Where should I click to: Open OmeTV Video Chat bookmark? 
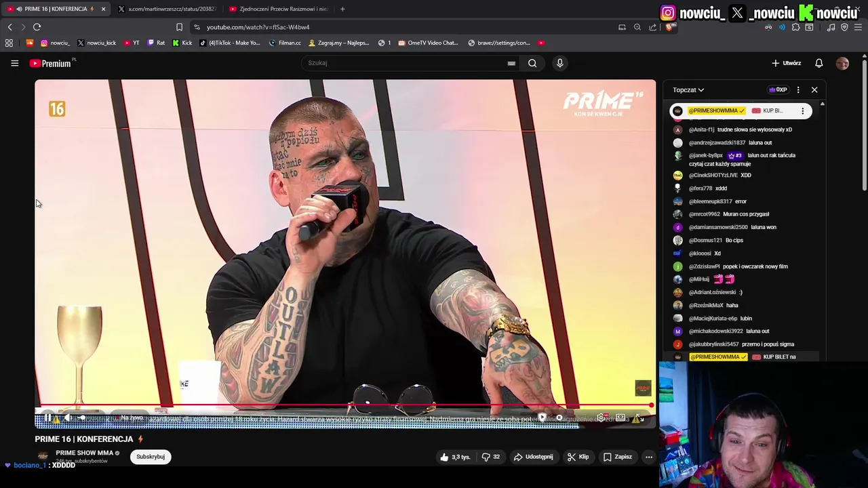428,43
